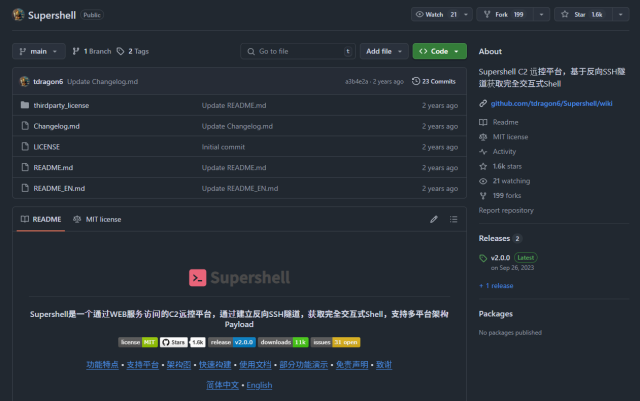Expand the green Code dropdown

(439, 51)
